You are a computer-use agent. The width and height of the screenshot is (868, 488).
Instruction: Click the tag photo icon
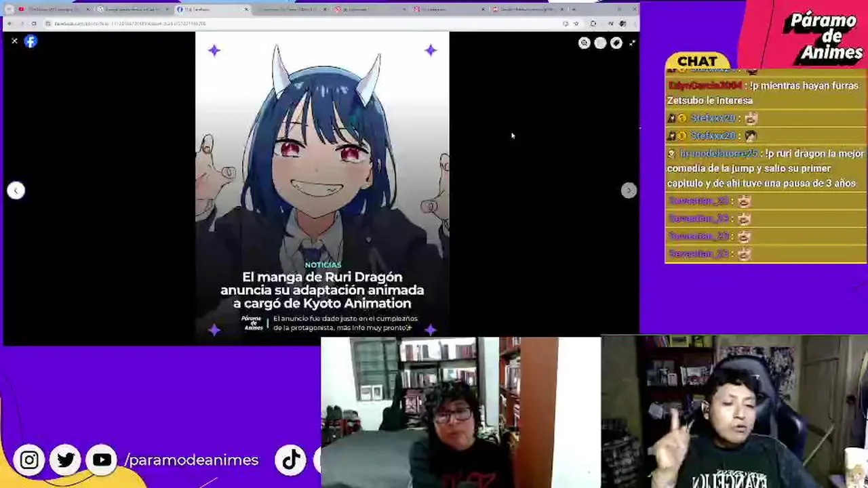[616, 43]
